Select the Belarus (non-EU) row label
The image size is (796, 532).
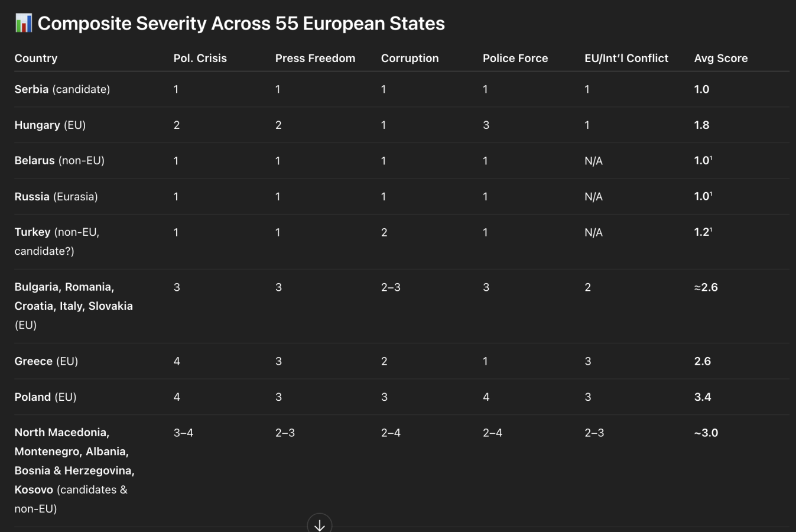point(59,161)
